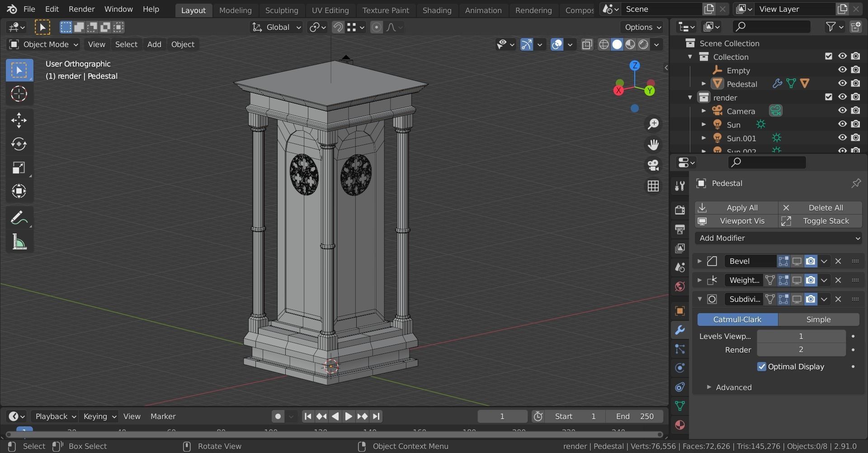
Task: Toggle proportional editing in header
Action: tap(376, 27)
